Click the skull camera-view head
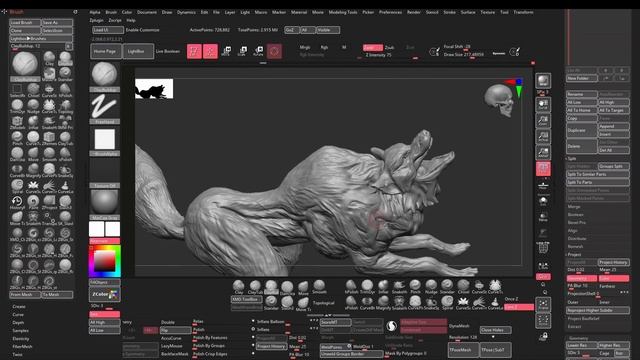Screen dimensions: 640x360 tap(499, 100)
